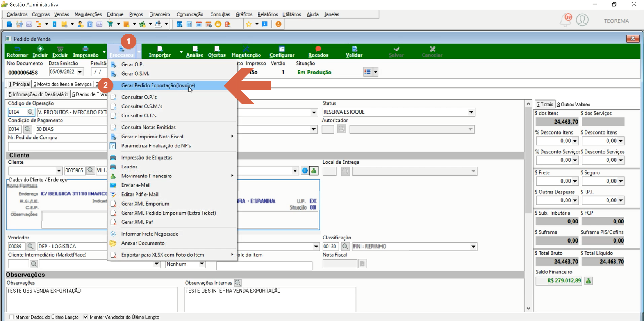This screenshot has height=321, width=644.
Task: Toggle Manter Dados do Último Lançto checkbox
Action: point(11,317)
